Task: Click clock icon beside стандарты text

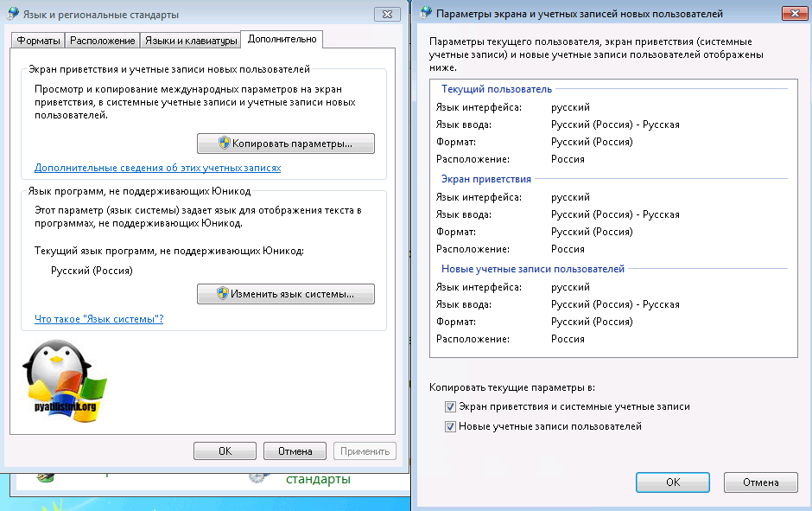Action: (x=256, y=477)
